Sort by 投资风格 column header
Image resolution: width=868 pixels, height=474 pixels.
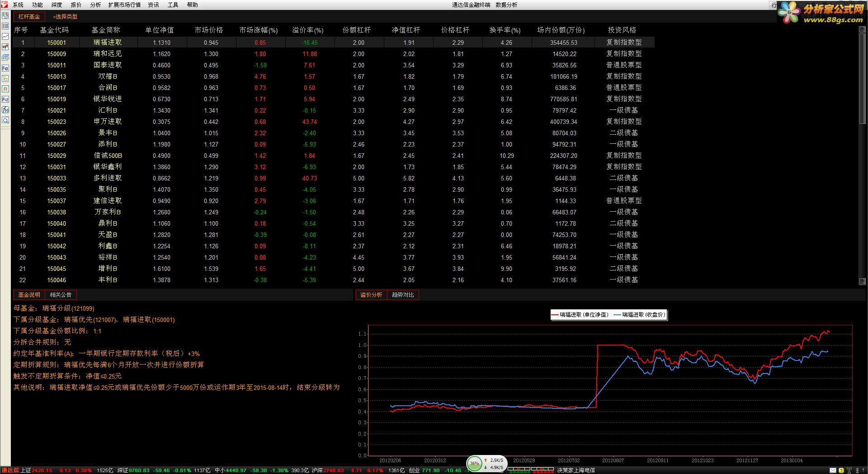pos(622,30)
